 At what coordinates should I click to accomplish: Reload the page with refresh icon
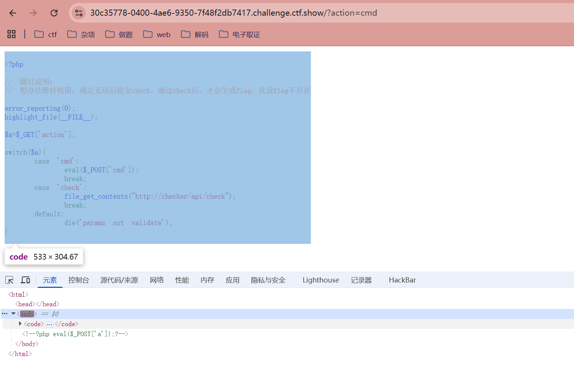[x=54, y=13]
